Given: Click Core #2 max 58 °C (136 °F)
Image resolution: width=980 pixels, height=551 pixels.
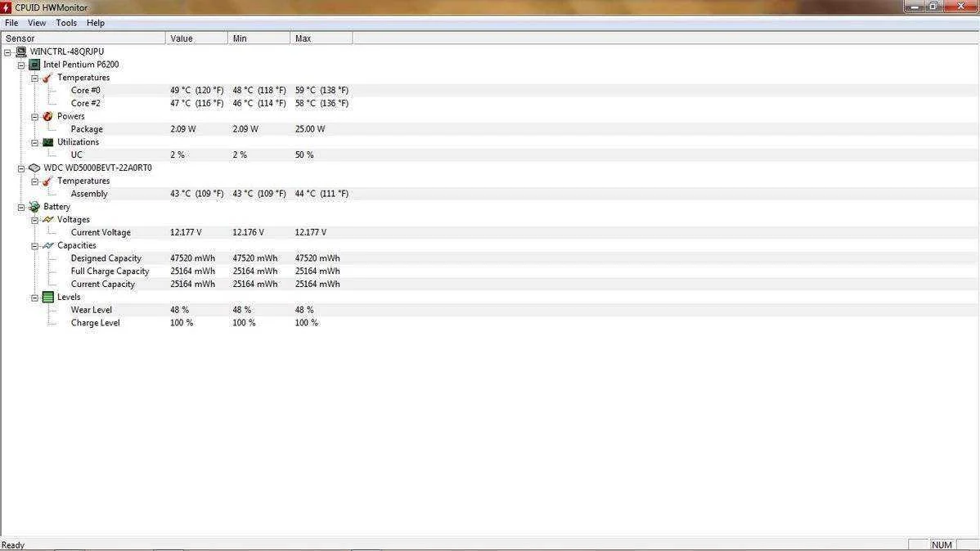Looking at the screenshot, I should tap(321, 103).
